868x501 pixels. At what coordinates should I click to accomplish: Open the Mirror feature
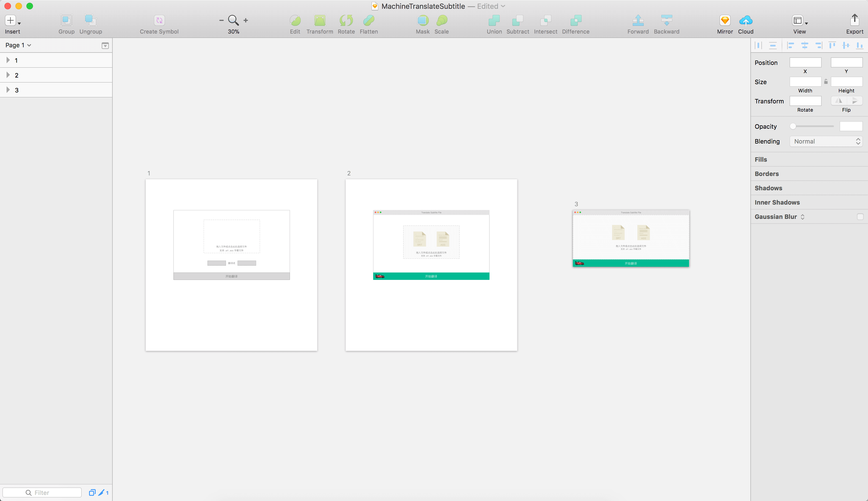pos(725,21)
